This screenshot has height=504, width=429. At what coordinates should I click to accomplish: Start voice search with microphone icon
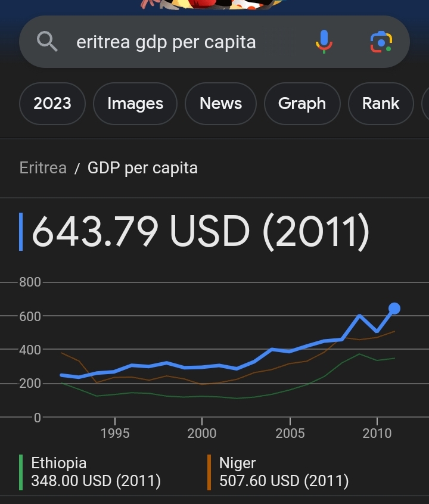[324, 42]
